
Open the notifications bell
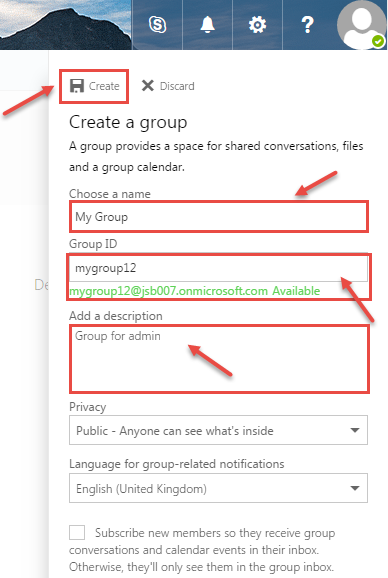pyautogui.click(x=207, y=25)
